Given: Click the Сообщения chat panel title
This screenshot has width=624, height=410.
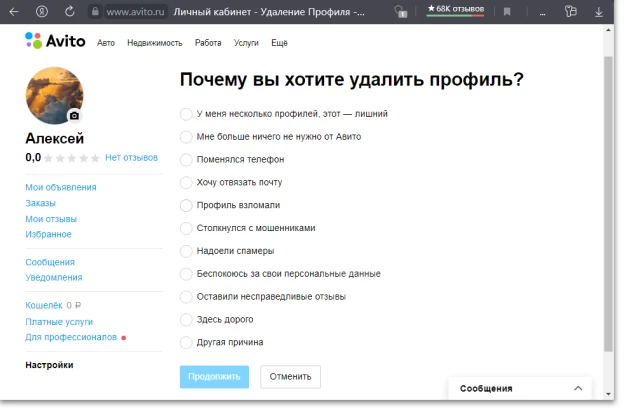Looking at the screenshot, I should pos(486,389).
